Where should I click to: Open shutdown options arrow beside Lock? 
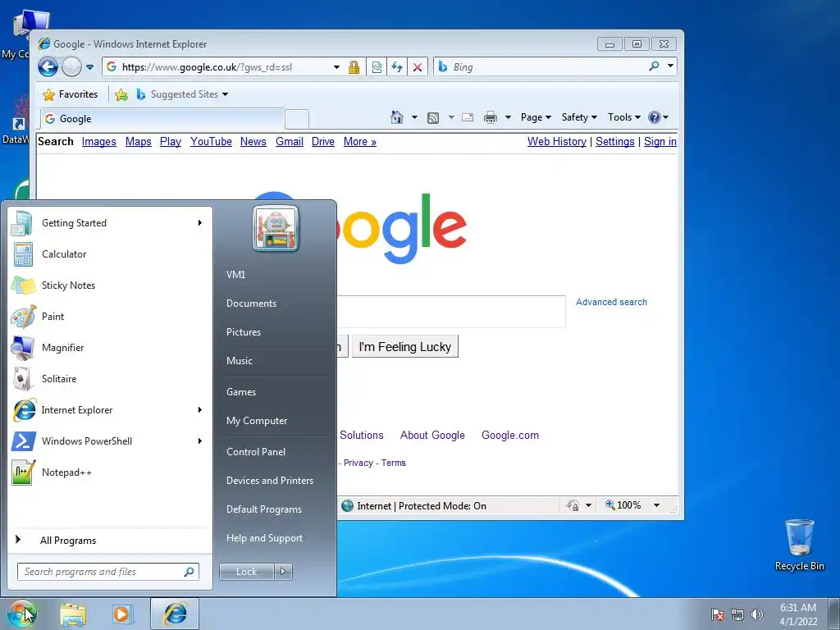(x=283, y=572)
